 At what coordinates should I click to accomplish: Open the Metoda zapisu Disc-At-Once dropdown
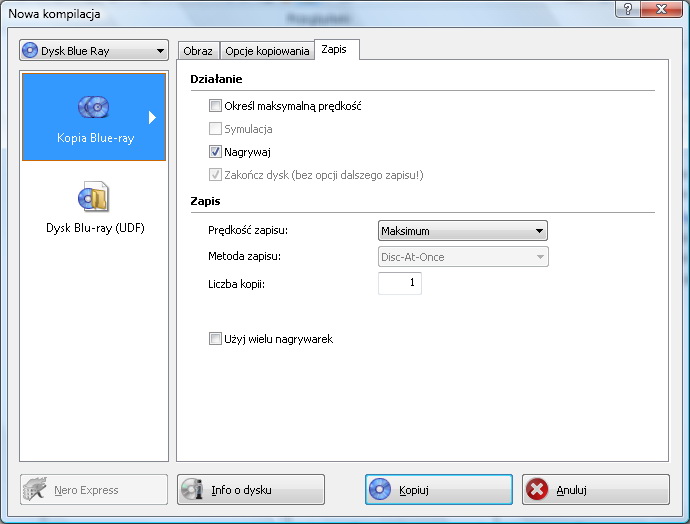pos(463,257)
